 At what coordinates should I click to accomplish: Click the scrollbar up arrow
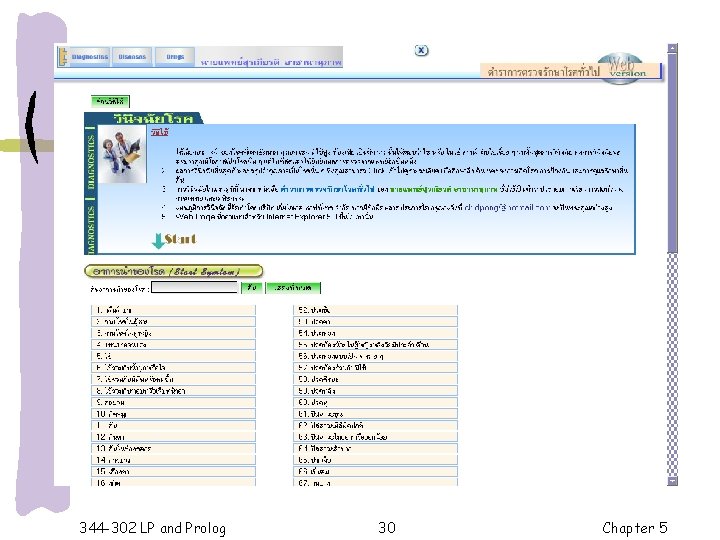pyautogui.click(x=672, y=48)
